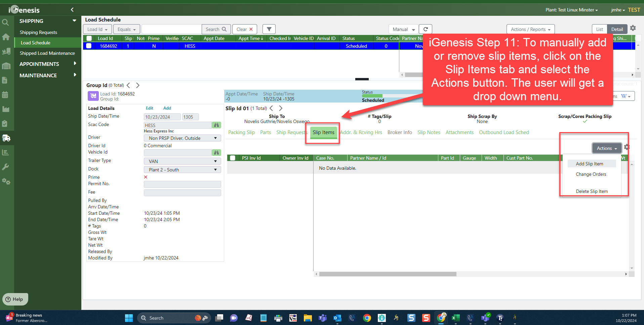Open the clipboard checklist module icon
Screen dimensions: 644x325
(5, 123)
